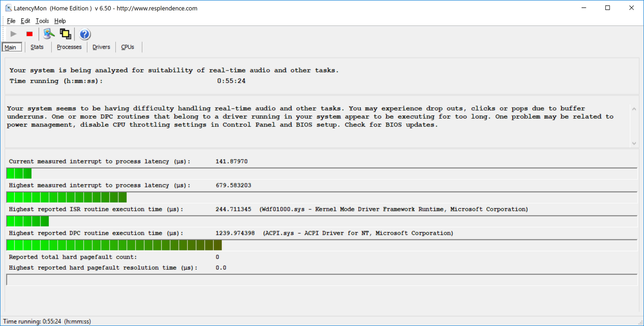This screenshot has width=644, height=326.
Task: Click the highest interrupt to process latency bar
Action: pos(322,197)
